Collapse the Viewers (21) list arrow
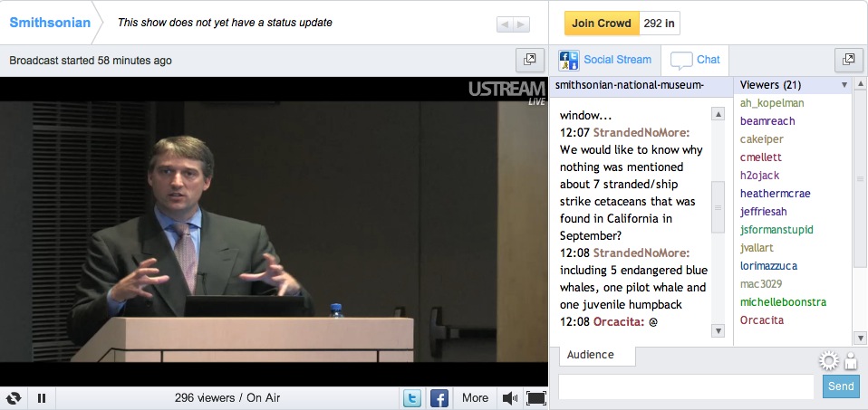This screenshot has width=868, height=410. pos(844,85)
